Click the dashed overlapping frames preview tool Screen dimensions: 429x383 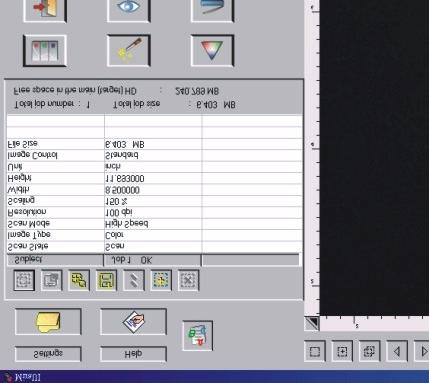pyautogui.click(x=369, y=351)
